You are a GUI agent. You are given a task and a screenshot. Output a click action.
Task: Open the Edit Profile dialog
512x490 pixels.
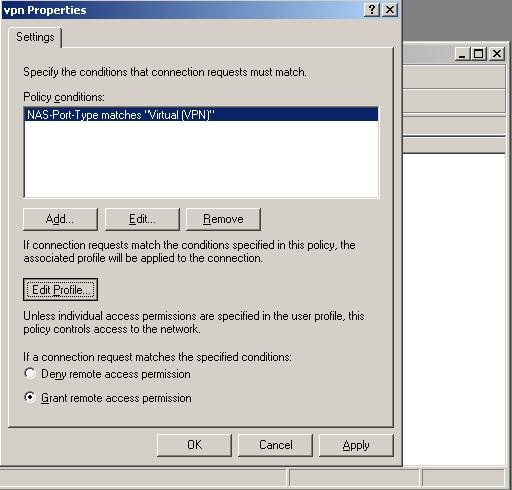point(60,290)
